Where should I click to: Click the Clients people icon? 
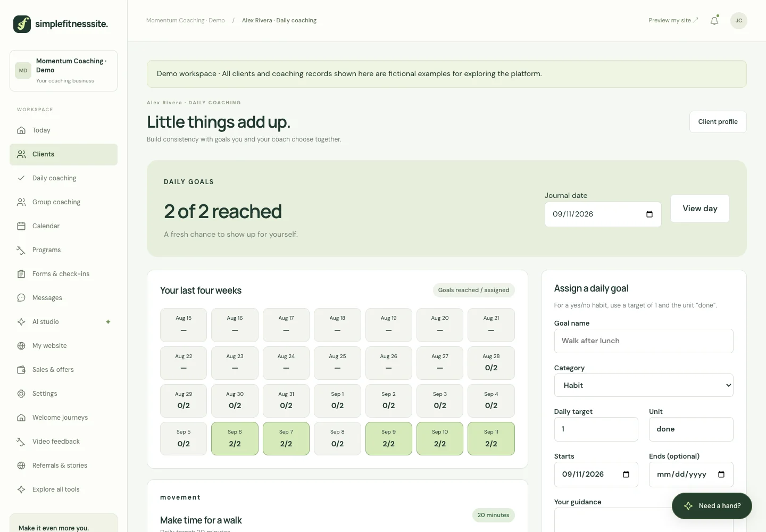(21, 154)
